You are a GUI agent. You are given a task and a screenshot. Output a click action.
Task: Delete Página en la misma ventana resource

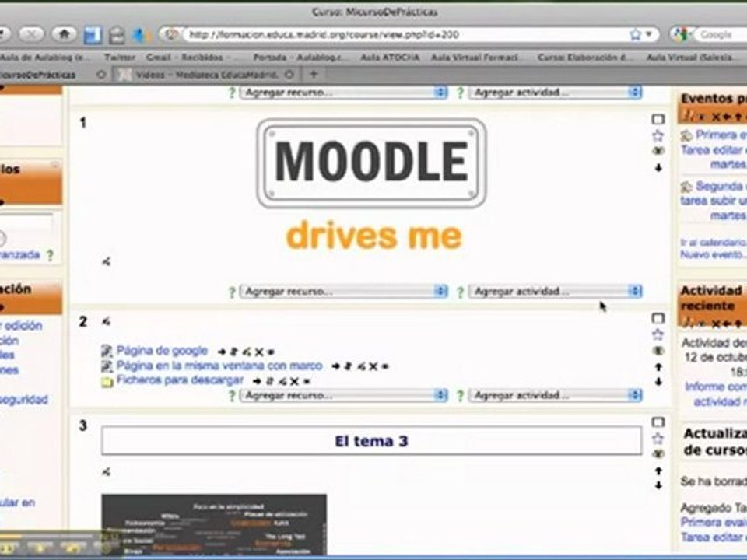[373, 366]
